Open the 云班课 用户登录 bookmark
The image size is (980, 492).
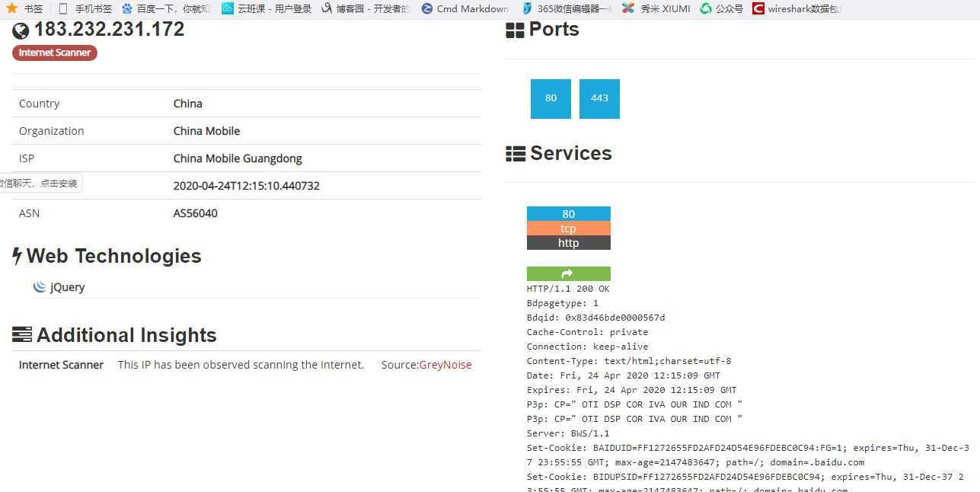[267, 9]
